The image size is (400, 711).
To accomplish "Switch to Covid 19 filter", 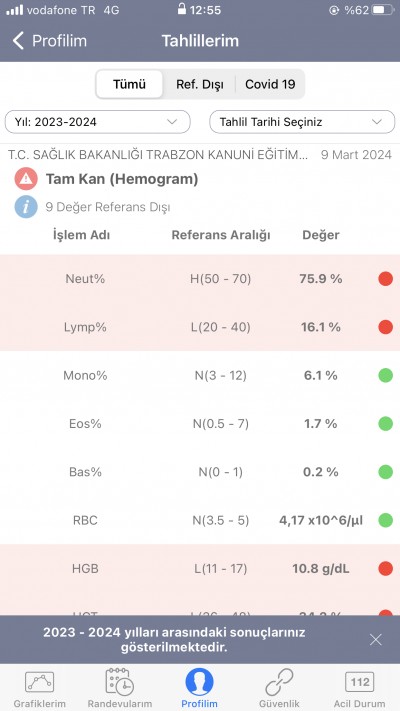I will tap(270, 84).
